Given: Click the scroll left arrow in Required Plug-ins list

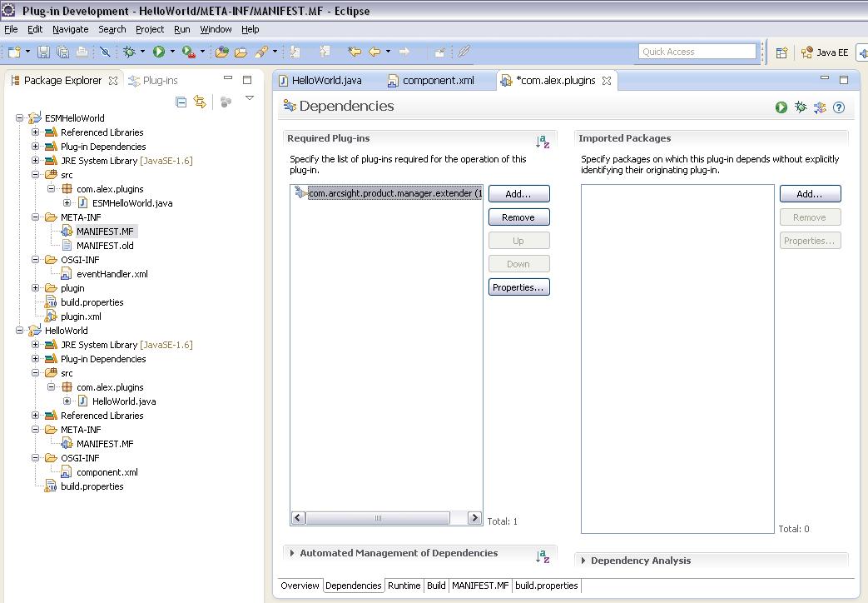Looking at the screenshot, I should [298, 518].
